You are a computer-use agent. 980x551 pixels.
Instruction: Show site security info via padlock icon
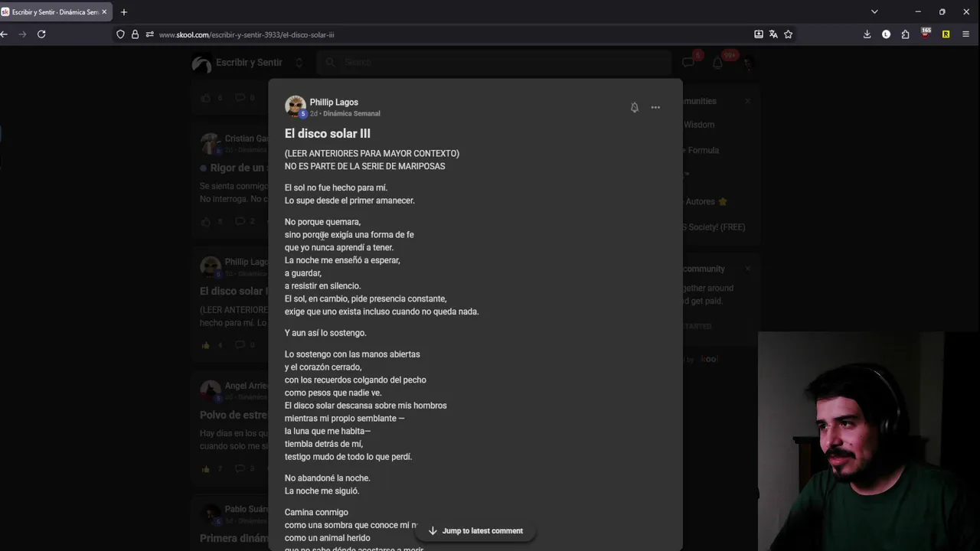pos(135,34)
